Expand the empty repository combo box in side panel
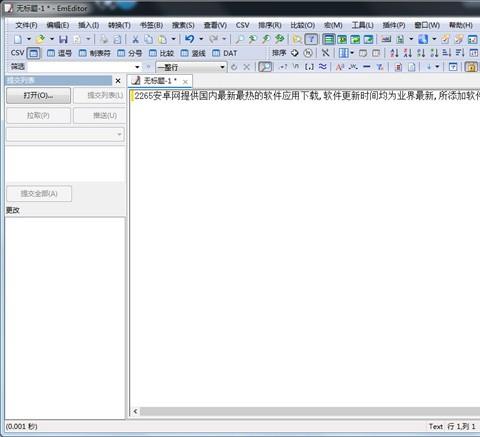 pos(65,134)
